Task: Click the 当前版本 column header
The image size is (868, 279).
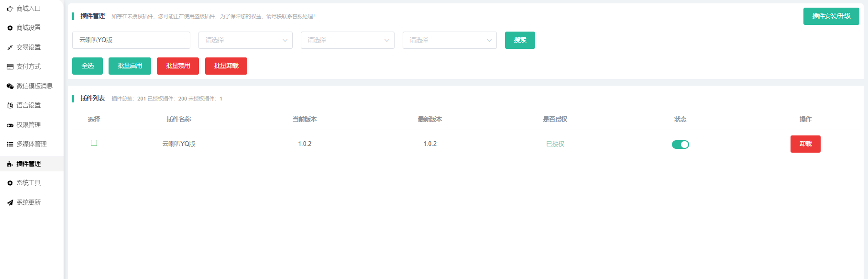Action: [305, 119]
